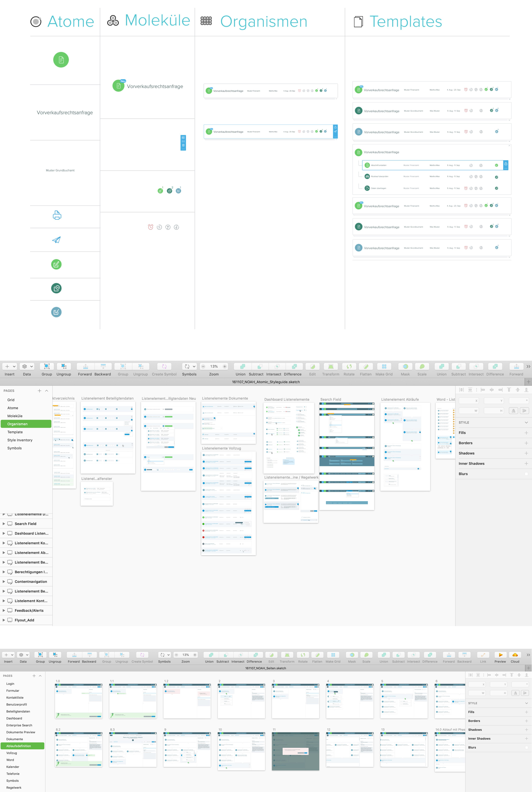Click Mask tool in upper toolbar
Screen dimensions: 532x792
pyautogui.click(x=406, y=366)
